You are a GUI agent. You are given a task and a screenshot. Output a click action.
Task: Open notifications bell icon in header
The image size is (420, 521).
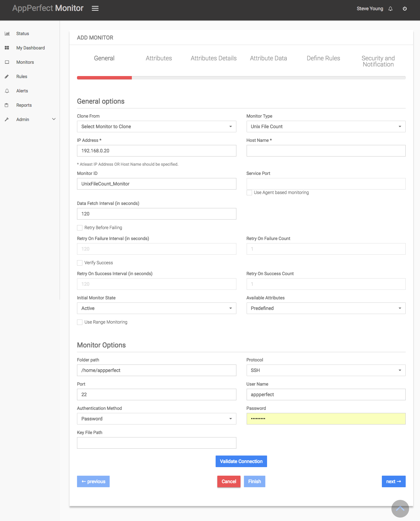click(x=390, y=9)
